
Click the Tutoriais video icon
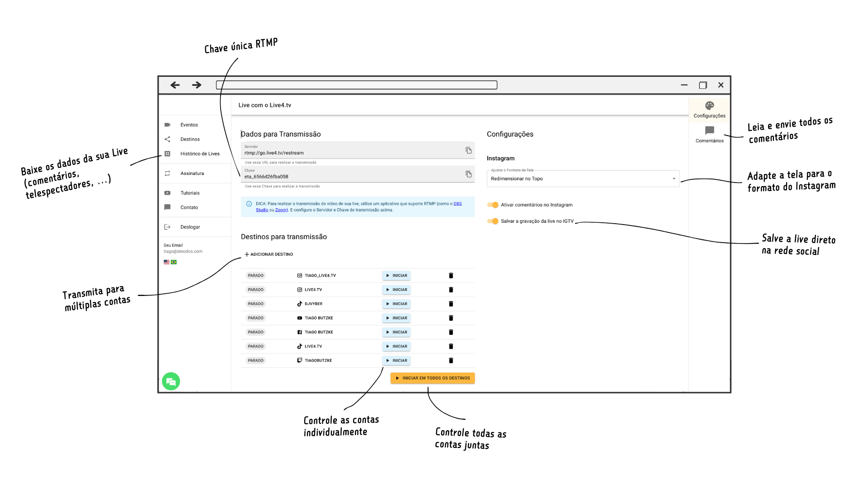167,193
